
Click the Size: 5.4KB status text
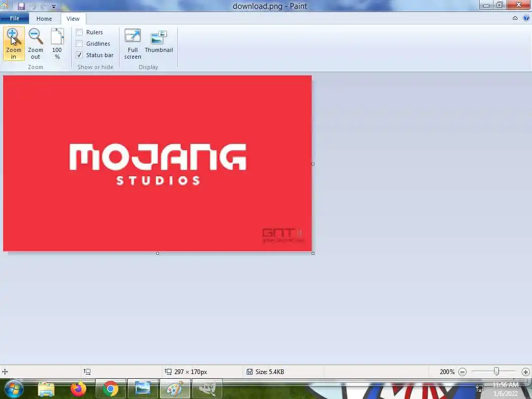pyautogui.click(x=270, y=372)
